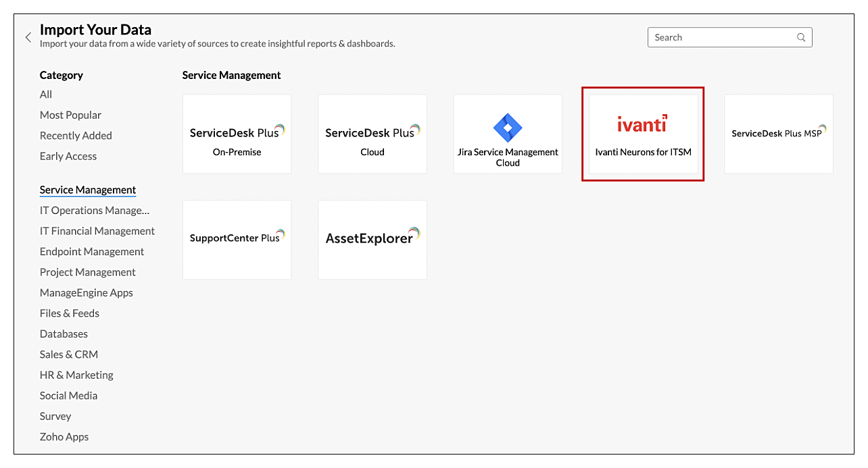Open the AssetExplorer connector tile
Viewport: 868px width, 468px height.
pyautogui.click(x=372, y=240)
